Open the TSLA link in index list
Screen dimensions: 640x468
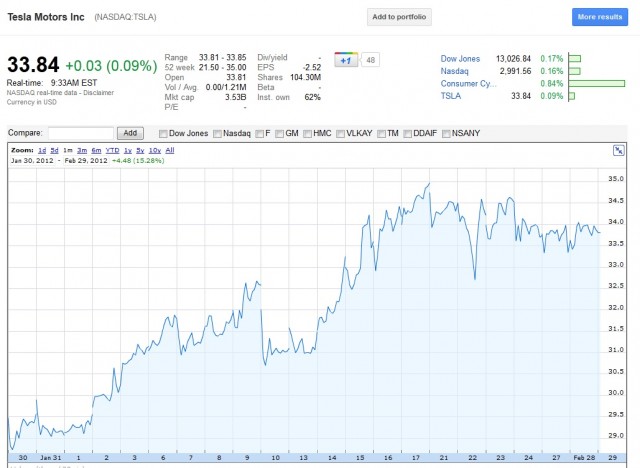[x=451, y=96]
